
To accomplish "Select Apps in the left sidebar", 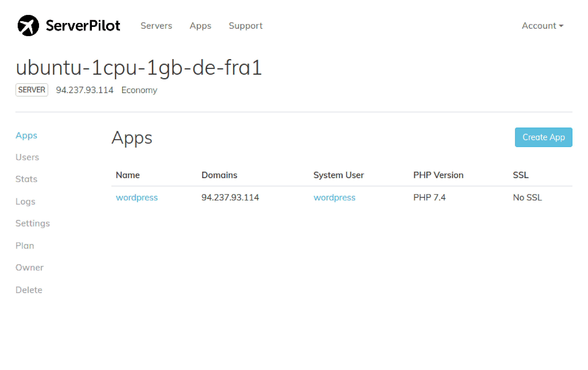I will pyautogui.click(x=26, y=135).
